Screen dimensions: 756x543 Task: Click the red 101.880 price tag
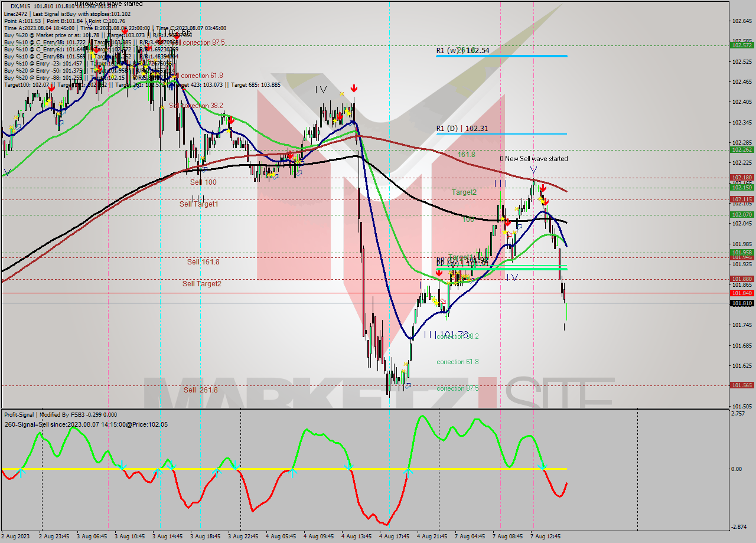click(x=742, y=279)
